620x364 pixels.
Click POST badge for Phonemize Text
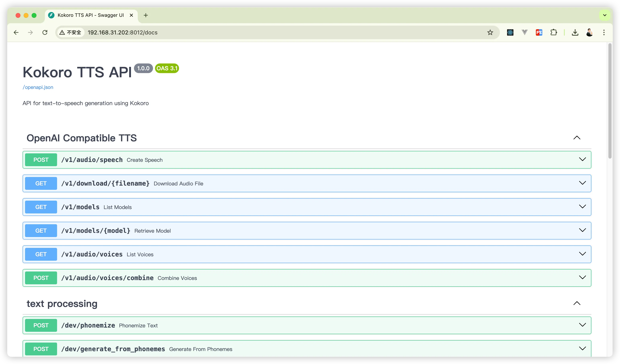click(41, 325)
